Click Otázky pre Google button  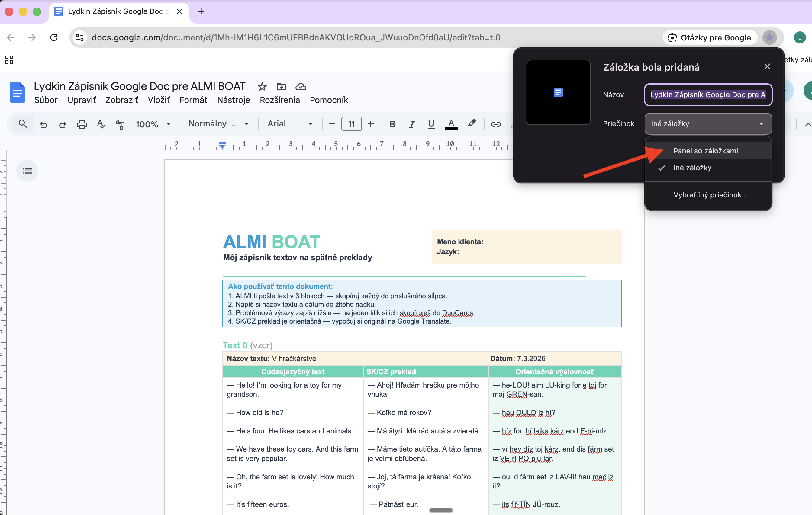coord(710,37)
